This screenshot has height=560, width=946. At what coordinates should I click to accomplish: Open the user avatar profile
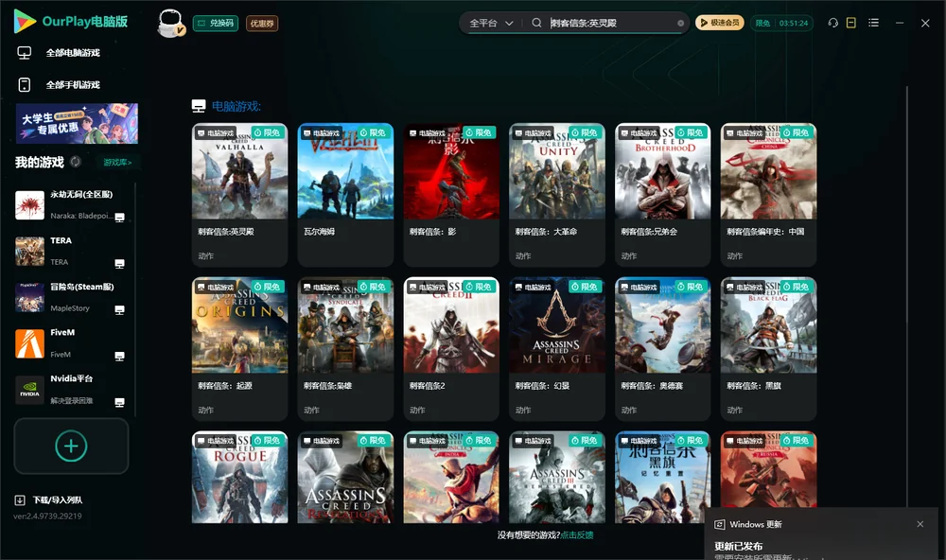[x=170, y=23]
